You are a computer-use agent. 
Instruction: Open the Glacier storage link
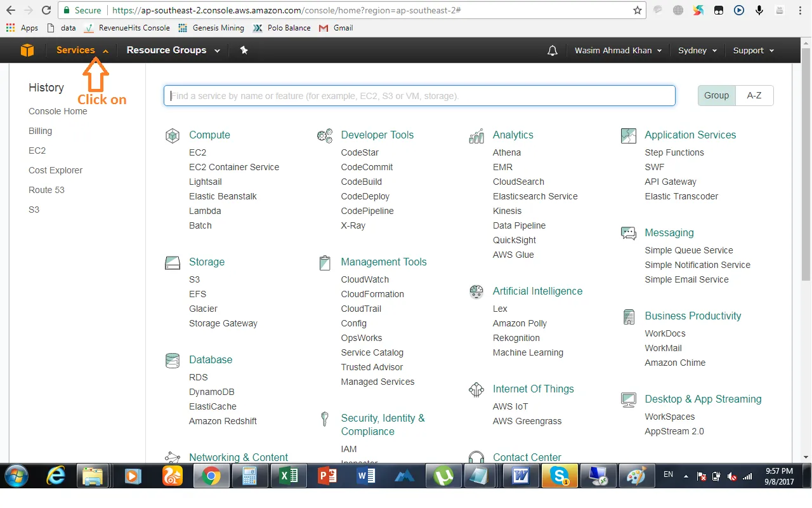coord(203,309)
